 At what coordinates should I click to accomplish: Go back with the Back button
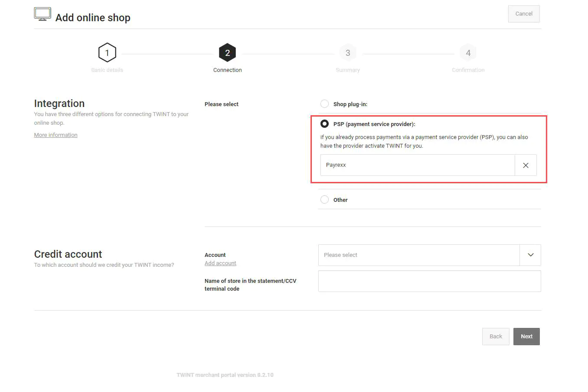click(496, 337)
